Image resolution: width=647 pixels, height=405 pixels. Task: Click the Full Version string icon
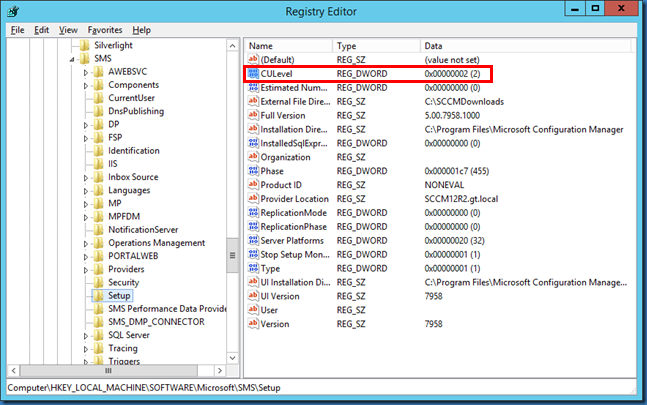pyautogui.click(x=253, y=115)
